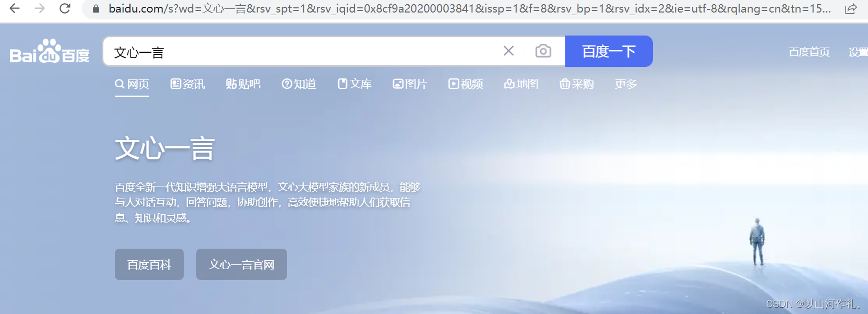Click the 贴吧 tab icon
The image size is (868, 314).
point(231,84)
